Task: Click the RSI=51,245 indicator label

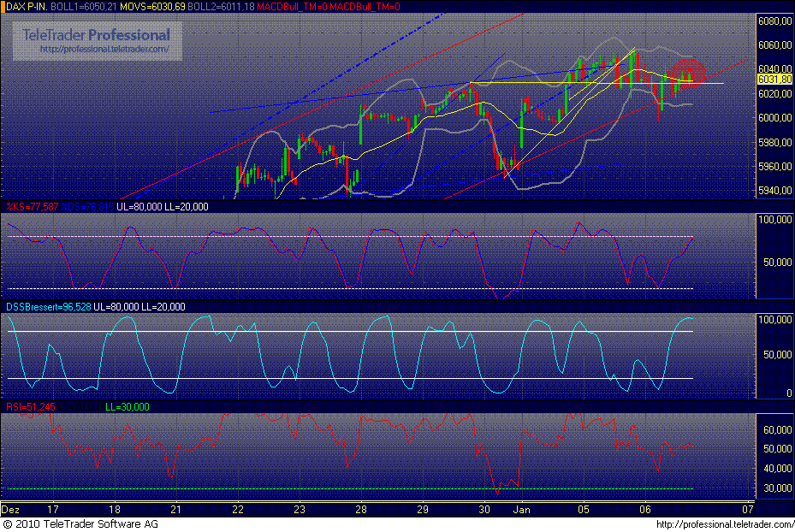Action: (x=30, y=407)
